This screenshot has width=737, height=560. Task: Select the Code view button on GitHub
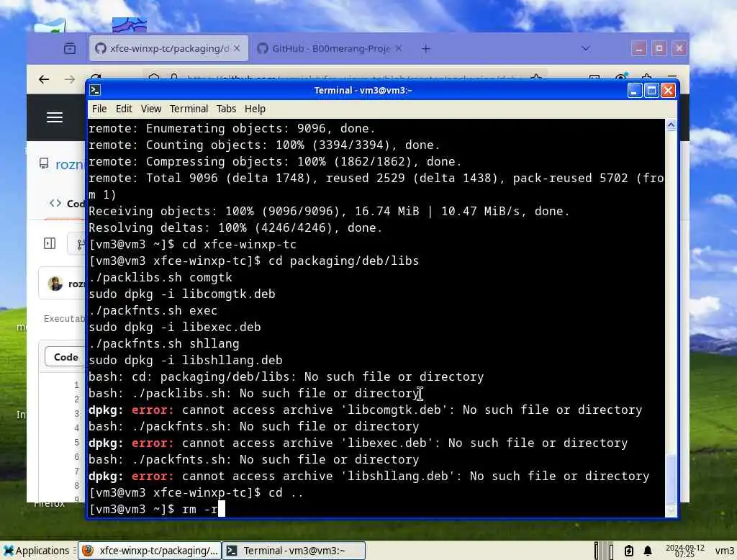point(65,357)
